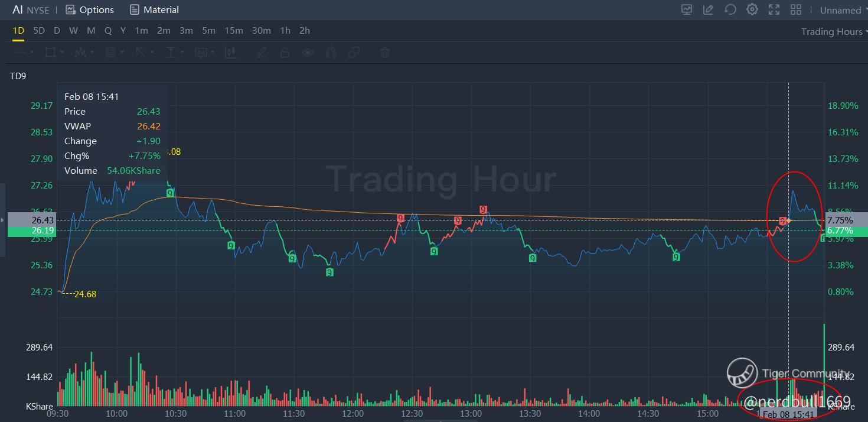Open chart settings gear
This screenshot has width=868, height=422.
(x=752, y=9)
